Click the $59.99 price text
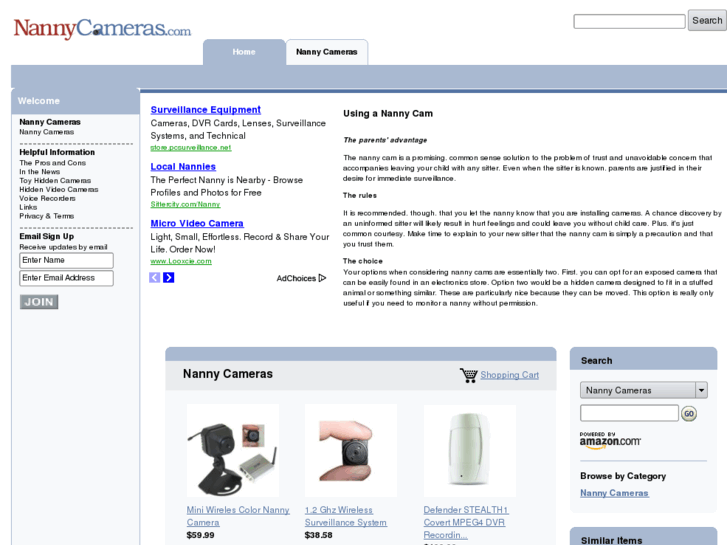Viewport: 727px width, 545px height. point(200,535)
